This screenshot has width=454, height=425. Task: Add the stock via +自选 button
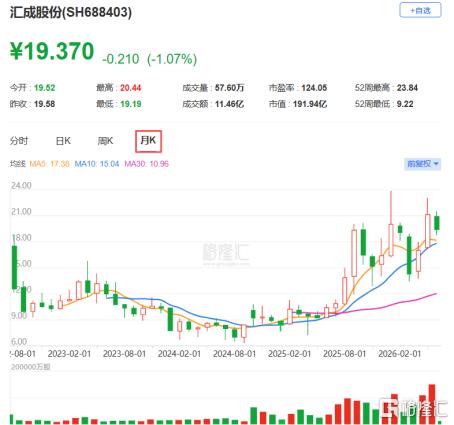(x=420, y=10)
